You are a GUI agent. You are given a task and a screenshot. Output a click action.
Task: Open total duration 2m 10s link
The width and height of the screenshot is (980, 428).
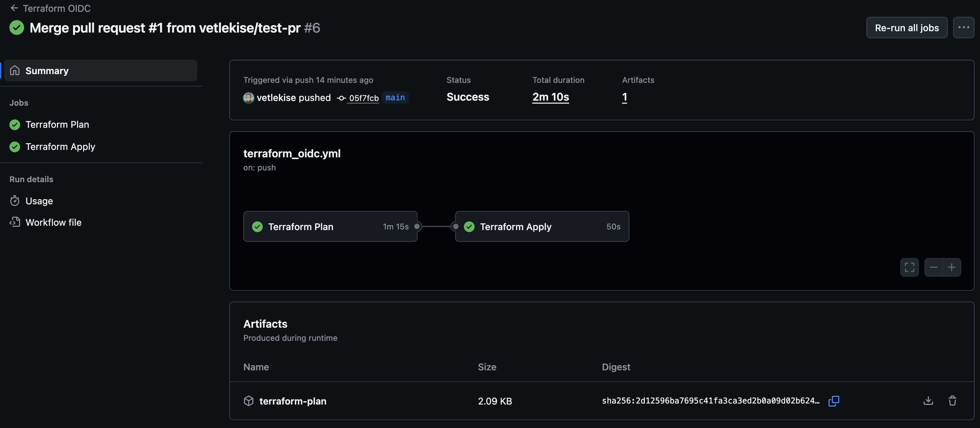pyautogui.click(x=550, y=97)
